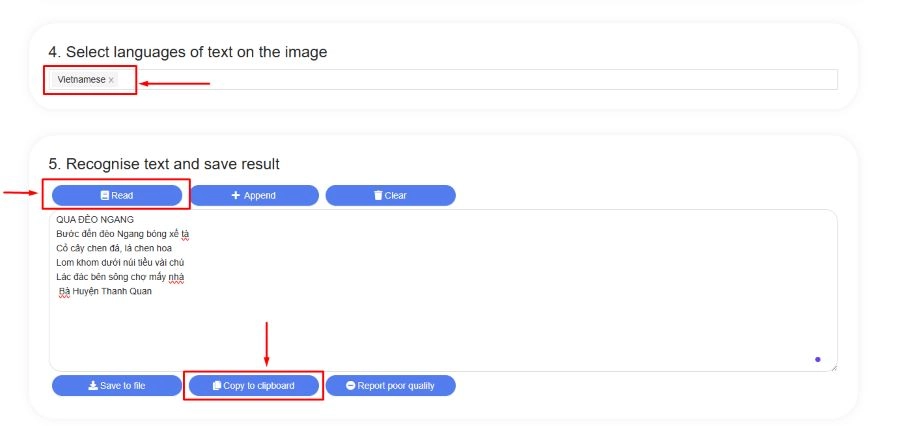Click the text area resize handle
Screen dimensions: 900x426
(x=832, y=367)
